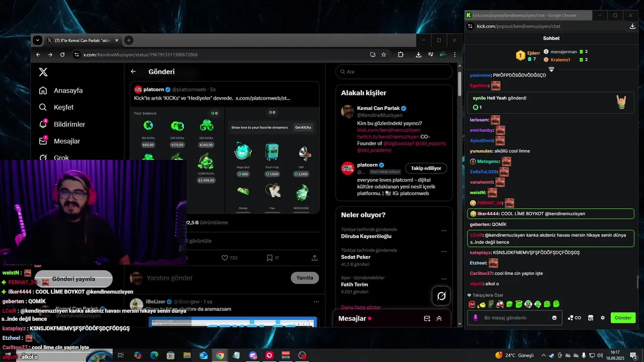Click Get KICKs button in post image

point(303,128)
